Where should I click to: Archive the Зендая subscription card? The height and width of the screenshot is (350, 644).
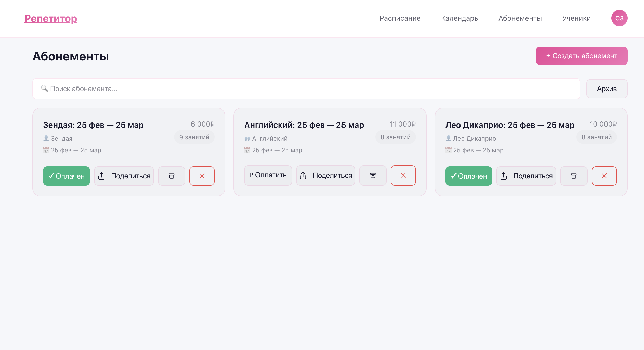[x=172, y=176]
